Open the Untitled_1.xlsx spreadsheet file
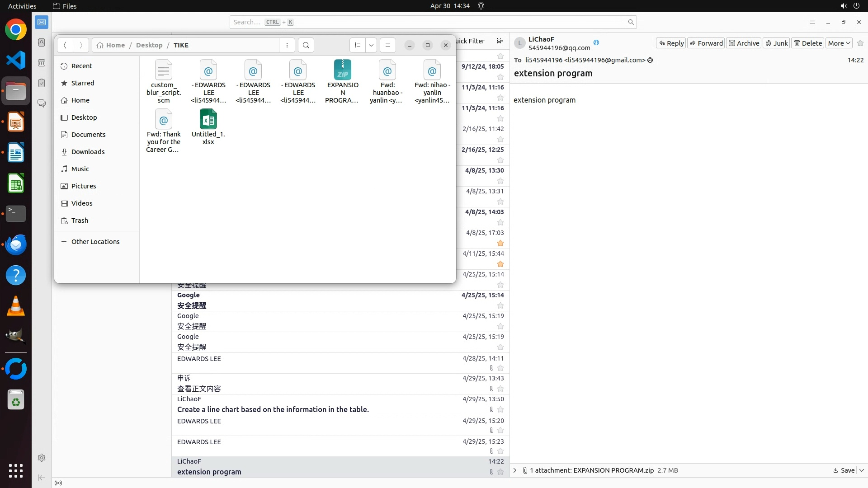 pos(208,120)
